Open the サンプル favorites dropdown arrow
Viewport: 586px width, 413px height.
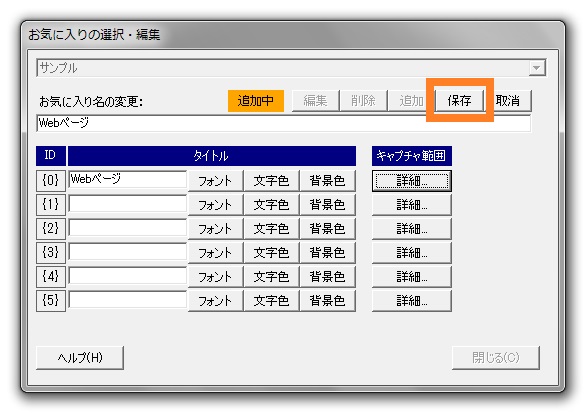[537, 68]
